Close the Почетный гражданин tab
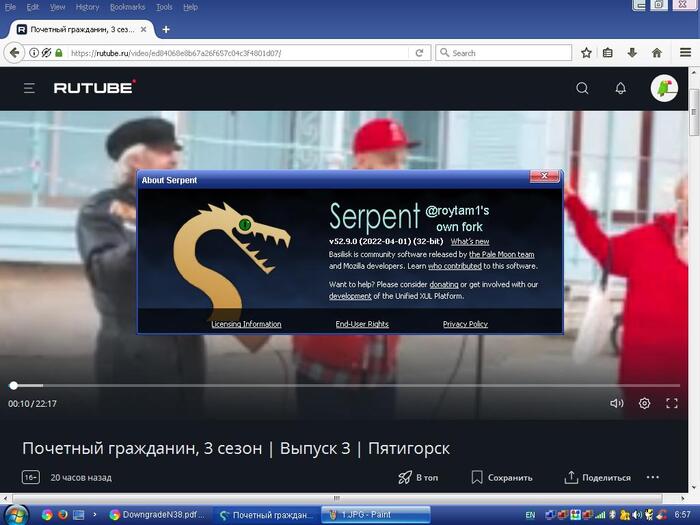The image size is (700, 525). pyautogui.click(x=143, y=29)
